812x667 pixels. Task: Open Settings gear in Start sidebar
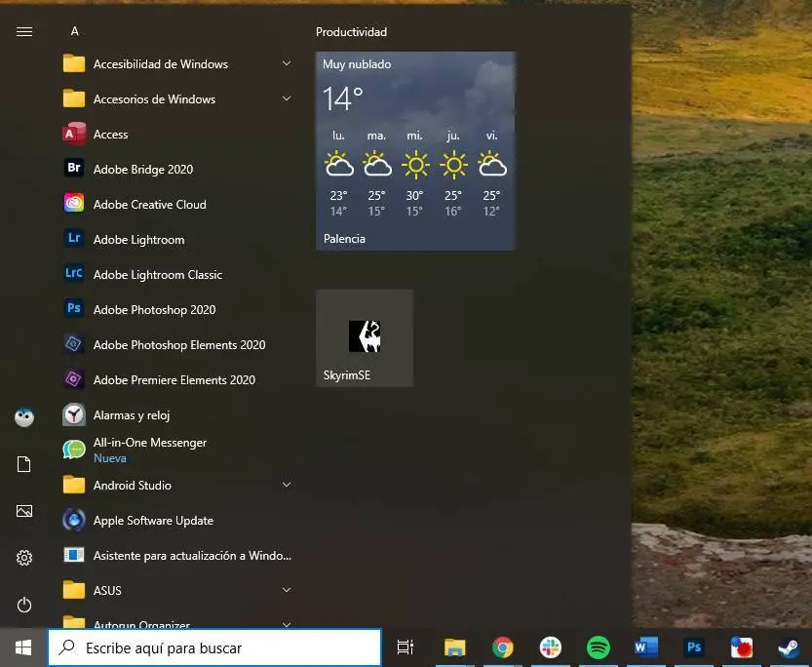point(24,558)
